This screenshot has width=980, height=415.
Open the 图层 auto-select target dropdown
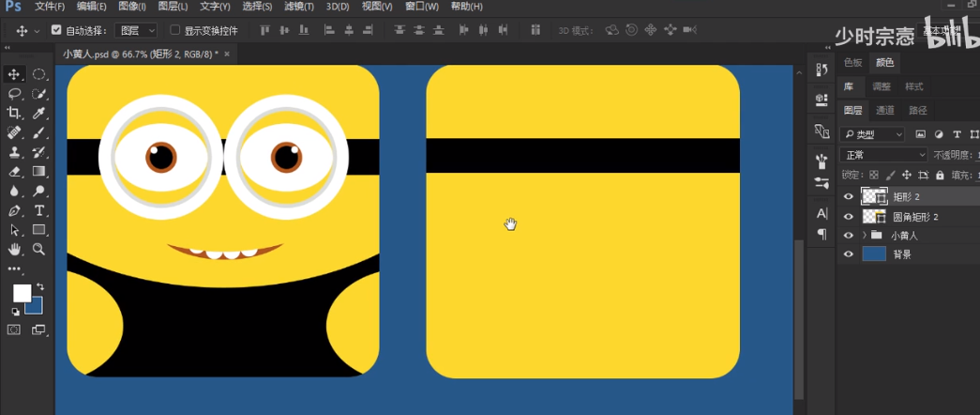[x=138, y=30]
